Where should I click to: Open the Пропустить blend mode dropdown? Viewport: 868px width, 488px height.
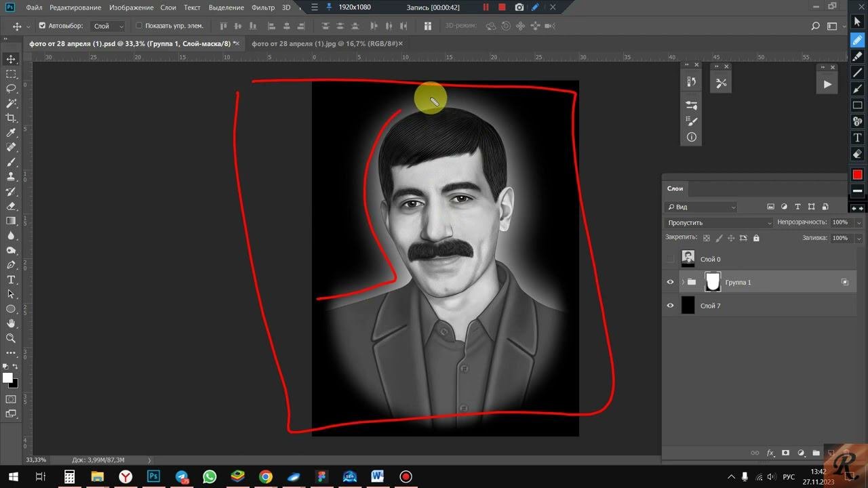719,222
